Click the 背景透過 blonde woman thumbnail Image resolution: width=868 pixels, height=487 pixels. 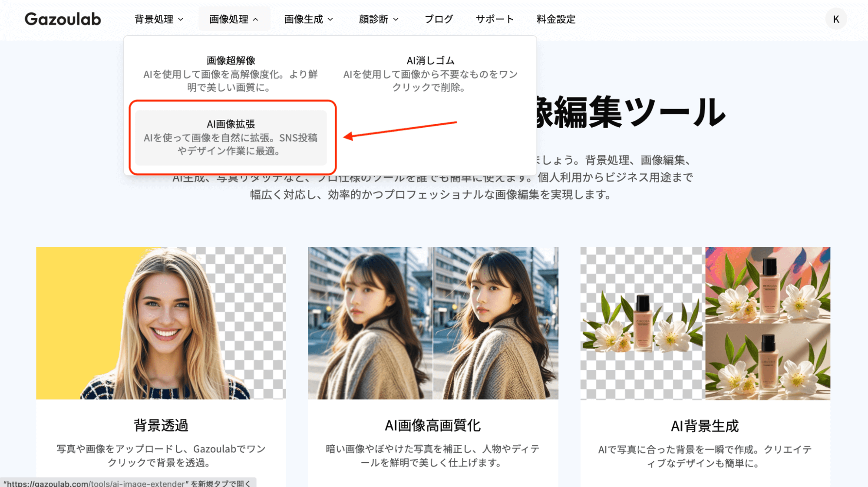[161, 323]
